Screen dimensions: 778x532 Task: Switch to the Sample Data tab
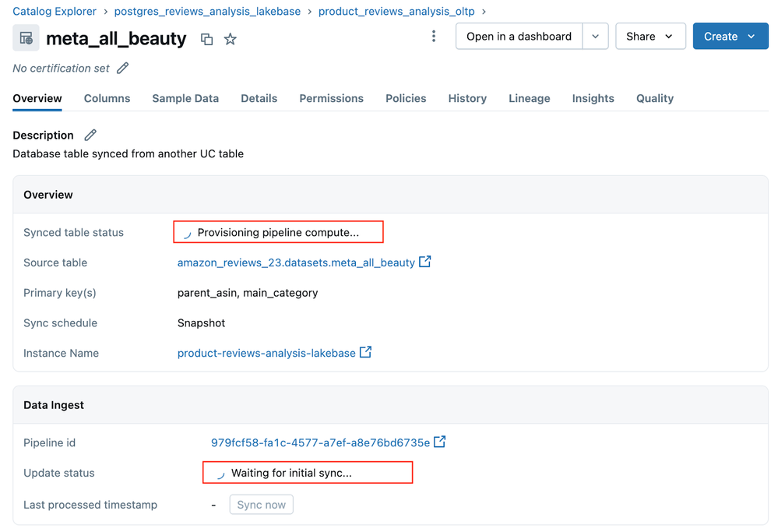click(x=185, y=98)
